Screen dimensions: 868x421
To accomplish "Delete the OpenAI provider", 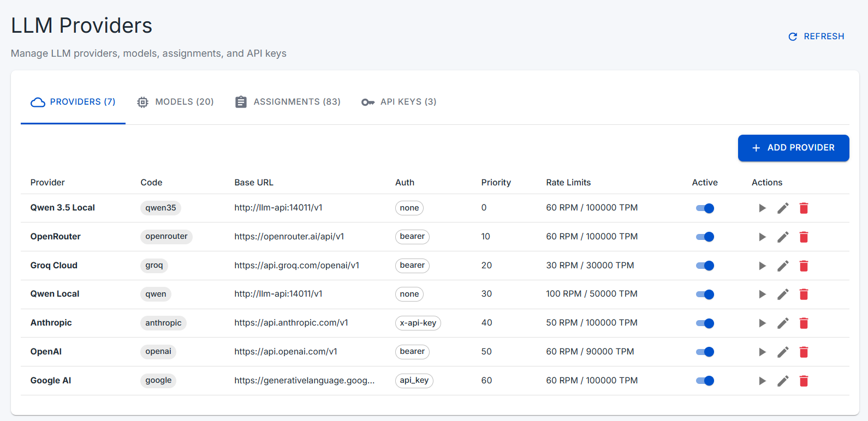I will (x=804, y=352).
